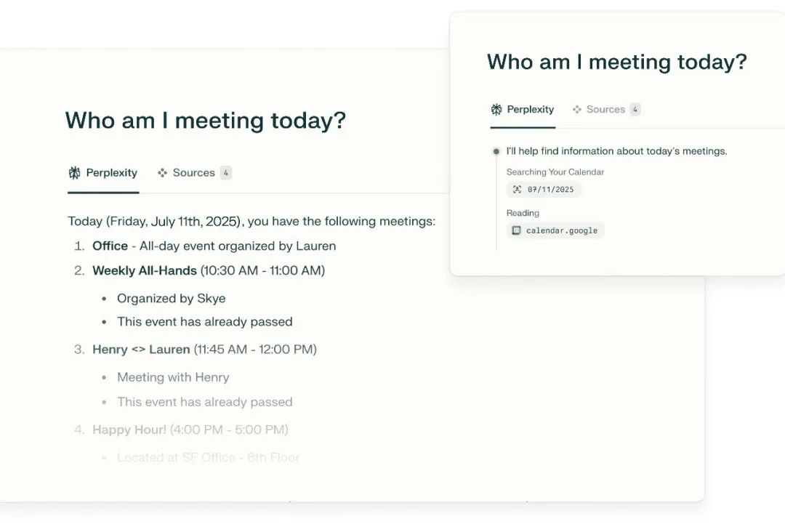785x532 pixels.
Task: Select the Perplexity tab label in the large card
Action: 111,173
